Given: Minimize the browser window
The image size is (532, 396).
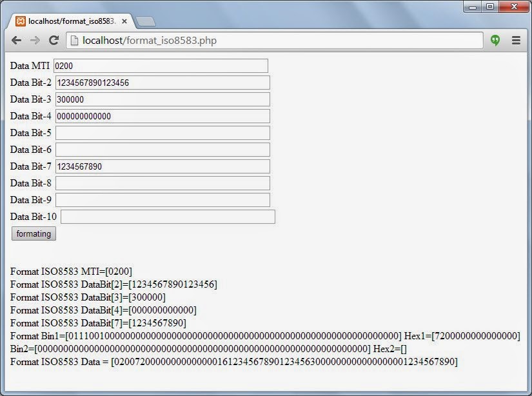Looking at the screenshot, I should [473, 6].
